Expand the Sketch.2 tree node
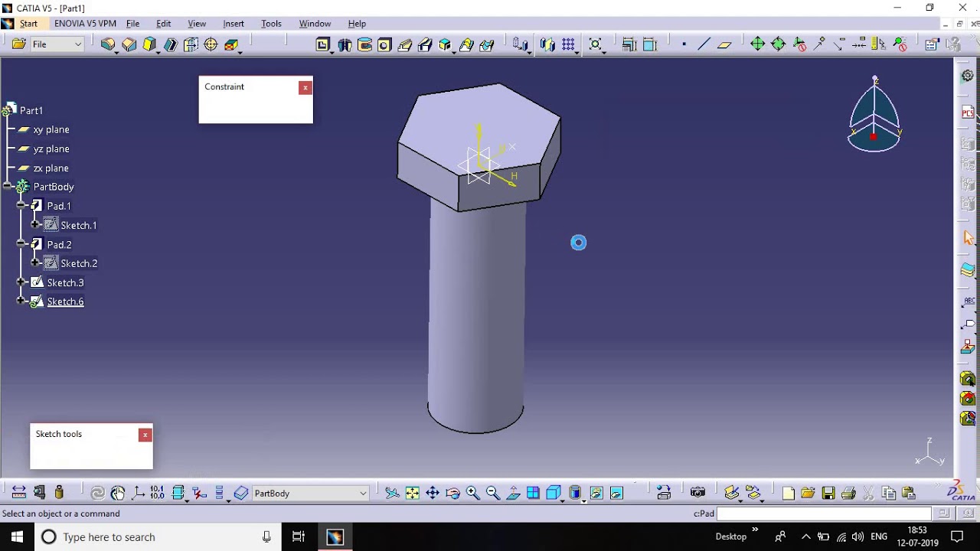The width and height of the screenshot is (980, 551). pos(35,263)
